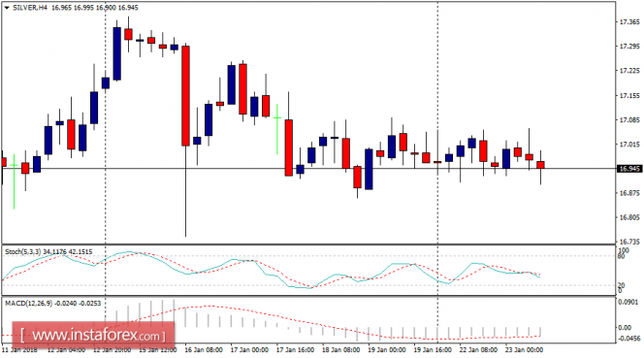Select the 17 Jan 00:00 time label

(x=249, y=350)
